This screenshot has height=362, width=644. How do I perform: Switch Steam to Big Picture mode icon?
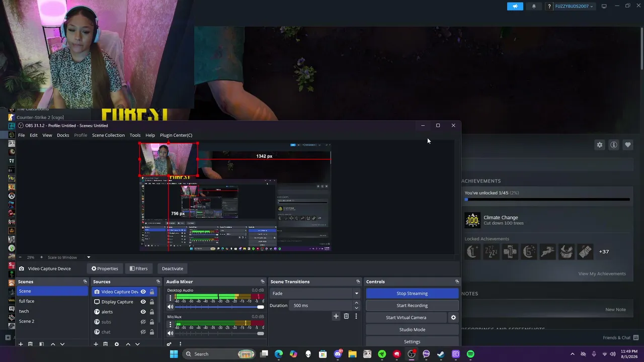pyautogui.click(x=604, y=6)
